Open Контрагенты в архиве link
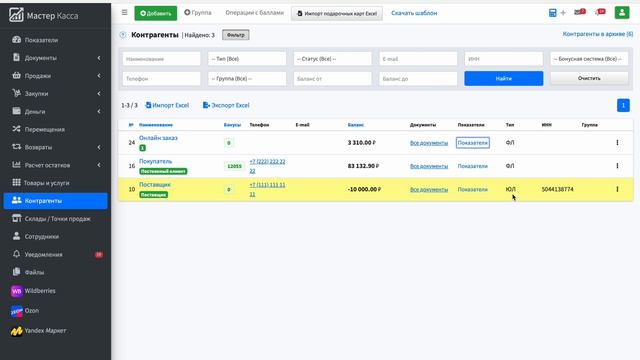Viewport: 640px width, 360px height. pyautogui.click(x=598, y=34)
